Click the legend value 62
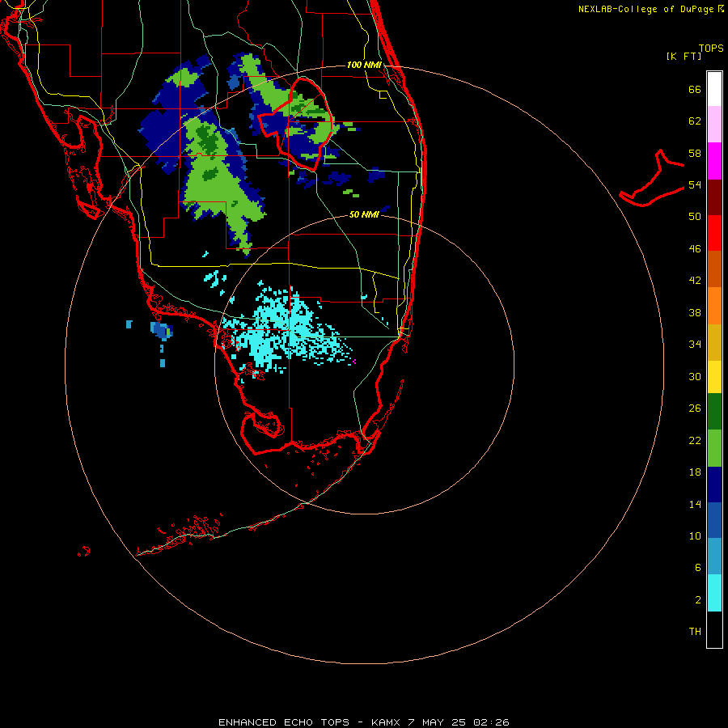The height and width of the screenshot is (728, 728). click(x=695, y=121)
